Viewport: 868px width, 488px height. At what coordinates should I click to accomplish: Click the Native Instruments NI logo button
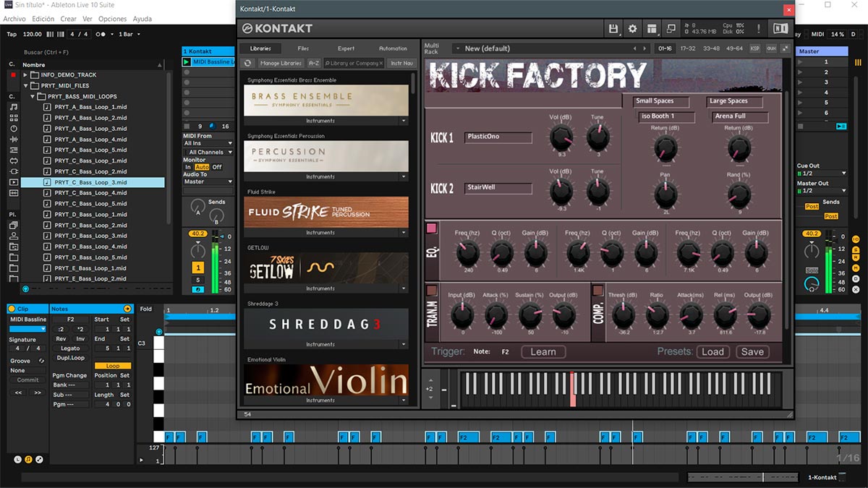tap(780, 29)
